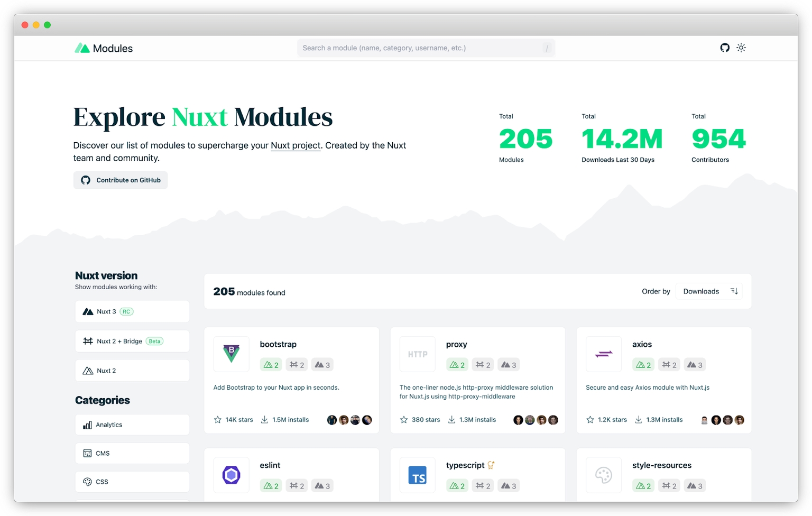Filter modules by Nuxt 2 + Bridge
This screenshot has height=516, width=812.
132,341
